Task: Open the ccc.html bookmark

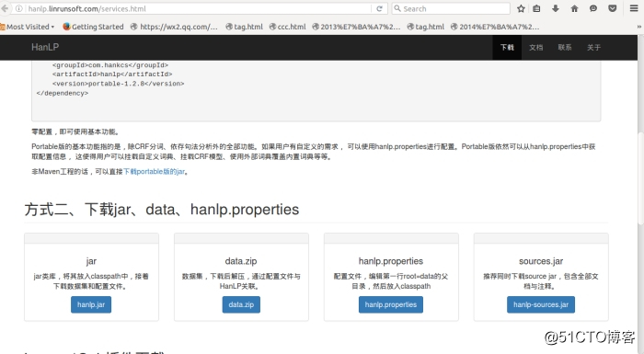Action: pos(287,27)
